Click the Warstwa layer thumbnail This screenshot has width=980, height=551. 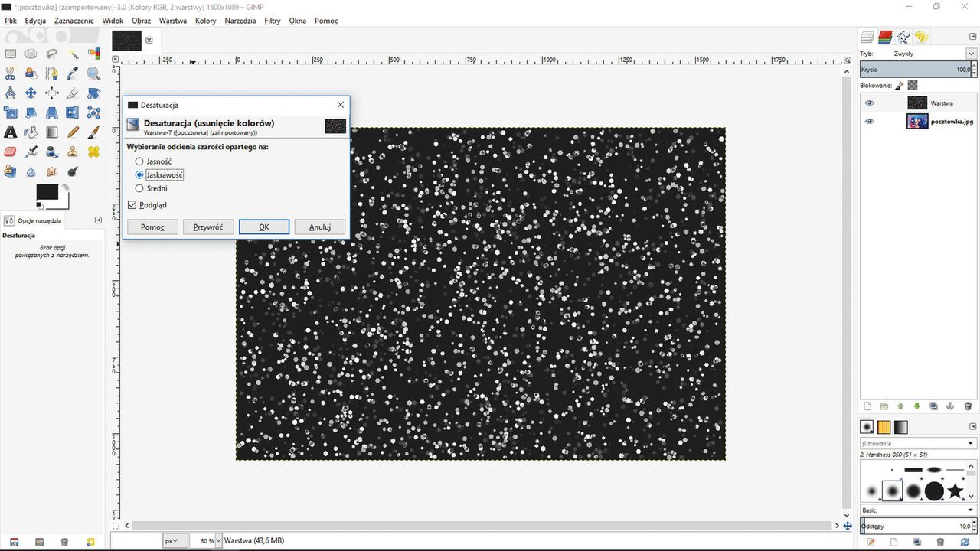917,103
